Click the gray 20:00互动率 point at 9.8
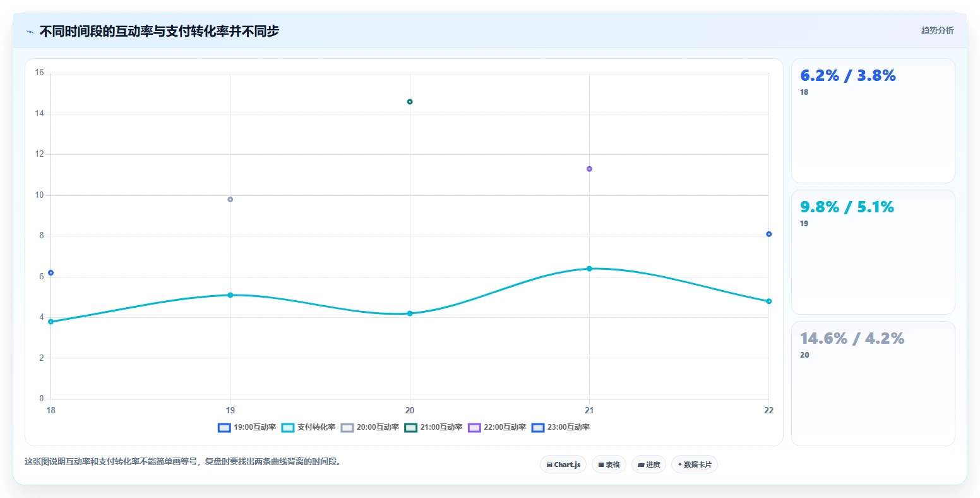 (230, 200)
